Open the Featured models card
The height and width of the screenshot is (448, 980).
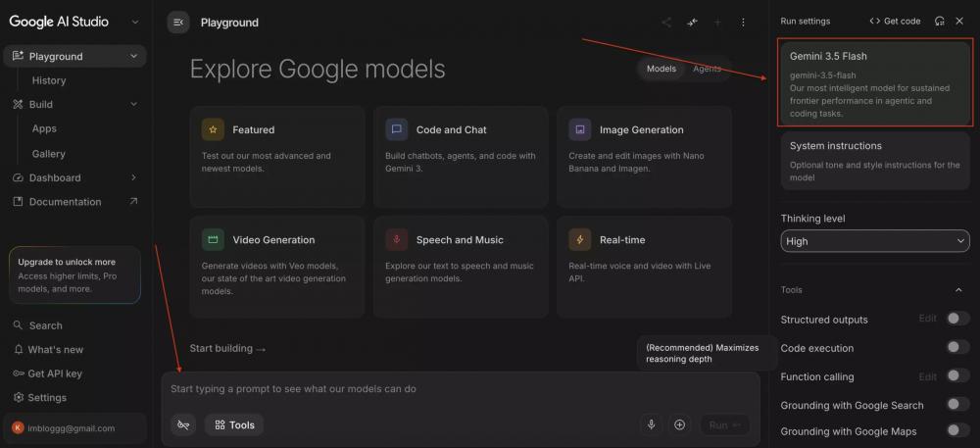click(277, 156)
